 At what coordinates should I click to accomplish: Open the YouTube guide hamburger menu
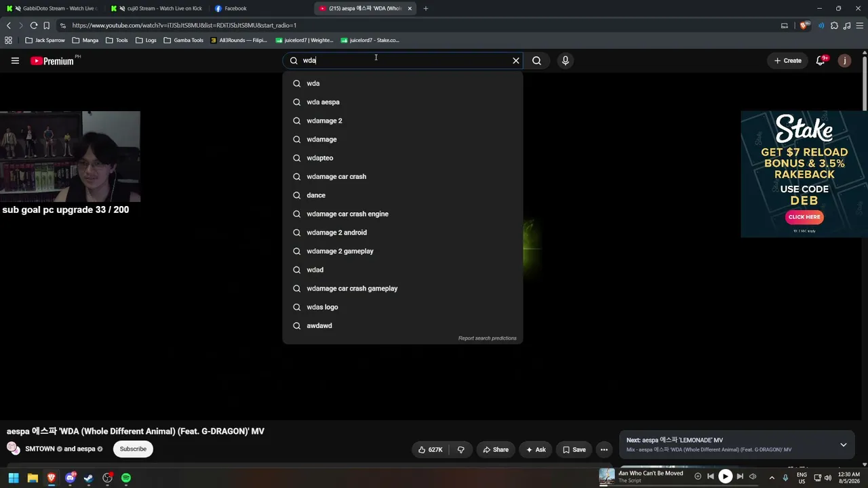pyautogui.click(x=15, y=60)
